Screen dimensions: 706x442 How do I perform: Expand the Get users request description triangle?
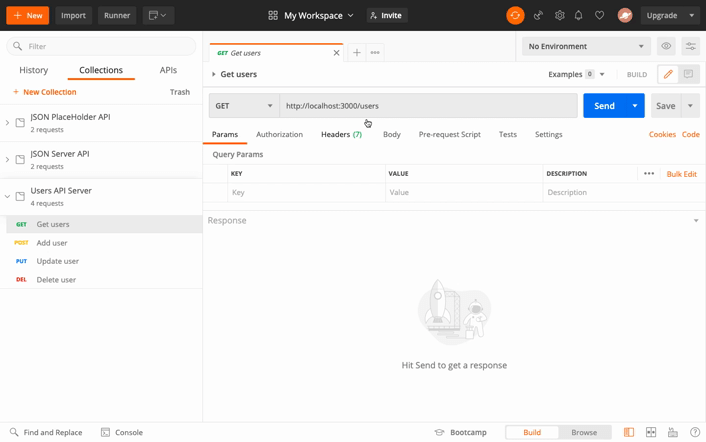click(214, 74)
